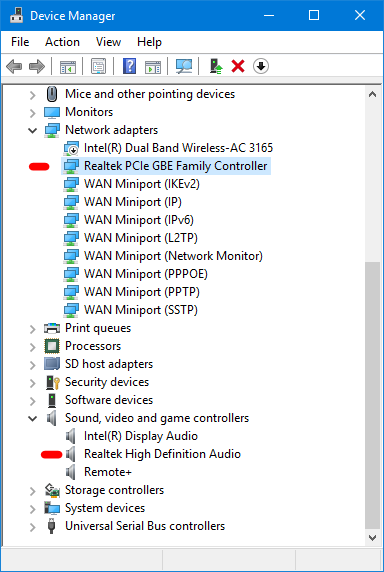Open the View menu
Image resolution: width=384 pixels, height=572 pixels.
[x=108, y=42]
